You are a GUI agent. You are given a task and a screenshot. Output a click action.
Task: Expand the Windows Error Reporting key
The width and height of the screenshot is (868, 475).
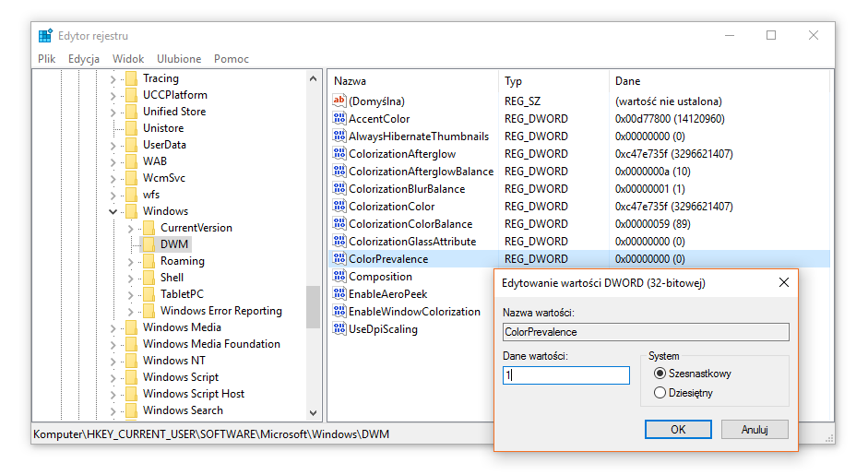[131, 311]
